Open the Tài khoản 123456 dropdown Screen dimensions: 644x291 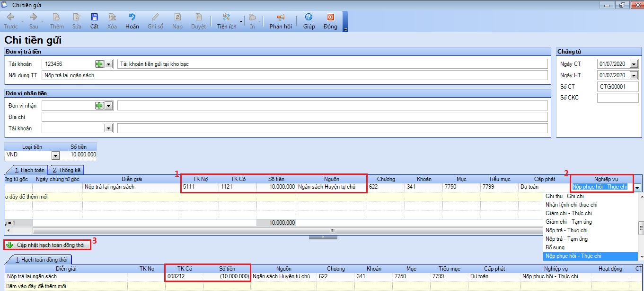click(x=108, y=64)
